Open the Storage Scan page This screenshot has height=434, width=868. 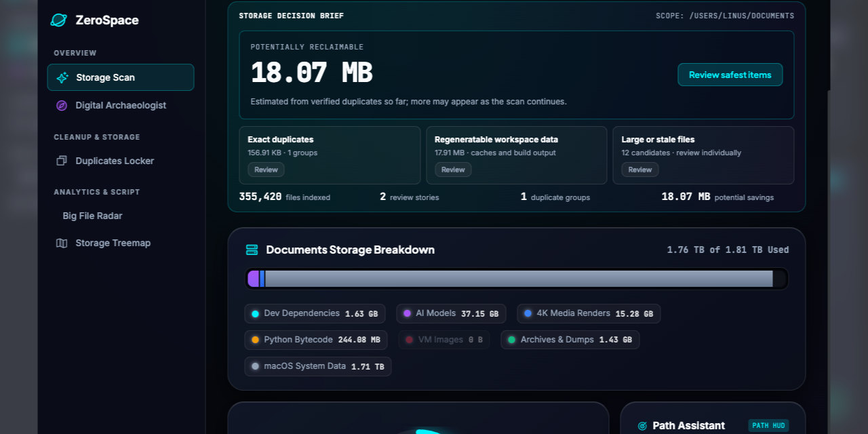pos(121,77)
